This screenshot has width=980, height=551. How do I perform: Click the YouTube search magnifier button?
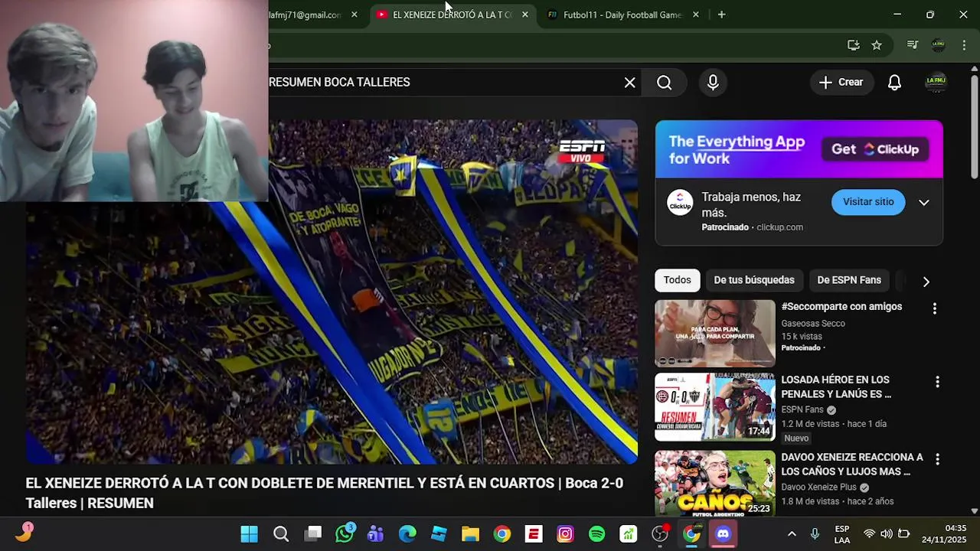[664, 83]
